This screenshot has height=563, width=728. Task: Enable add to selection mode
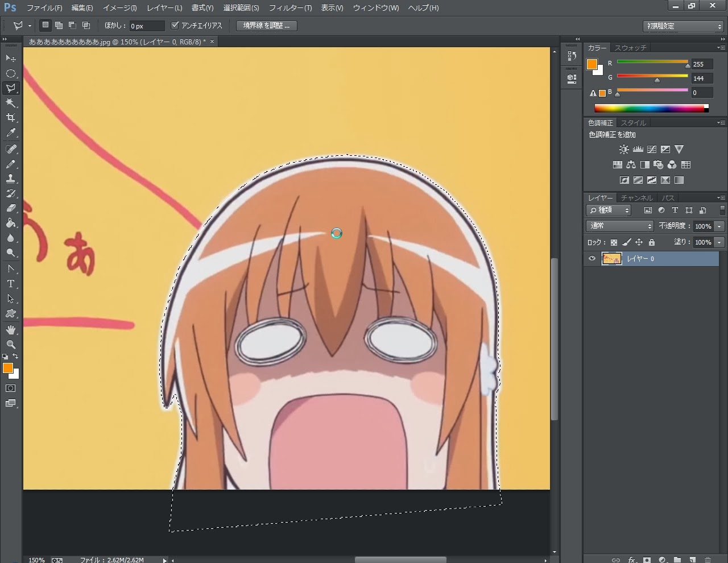[59, 26]
